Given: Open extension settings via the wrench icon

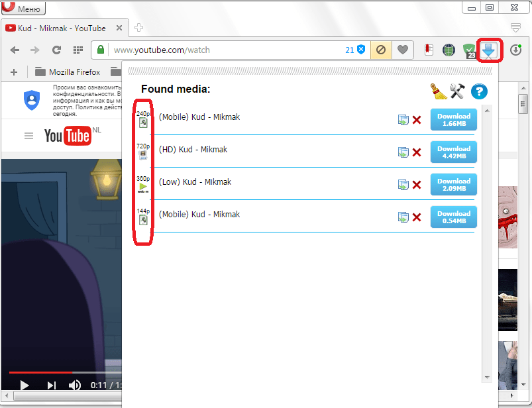Looking at the screenshot, I should tap(456, 91).
